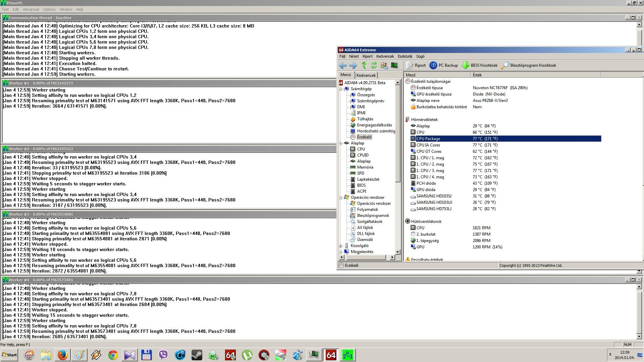Open Prime95 Window menu
The image size is (644, 362).
(66, 9)
